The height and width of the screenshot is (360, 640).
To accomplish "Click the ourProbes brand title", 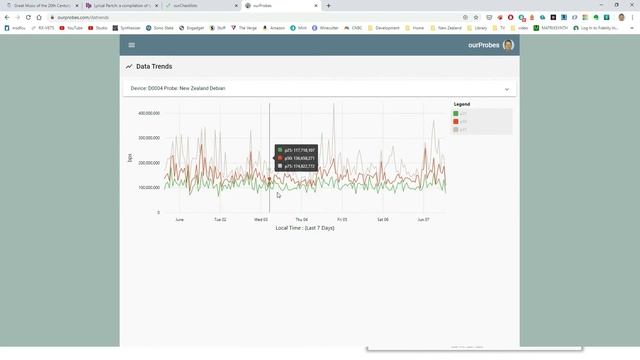I will (x=484, y=45).
